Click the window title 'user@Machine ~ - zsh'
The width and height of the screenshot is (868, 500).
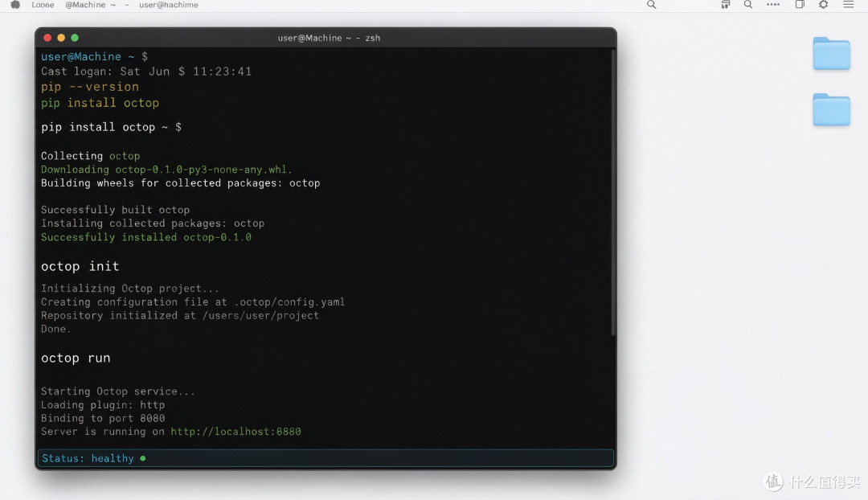click(x=329, y=38)
